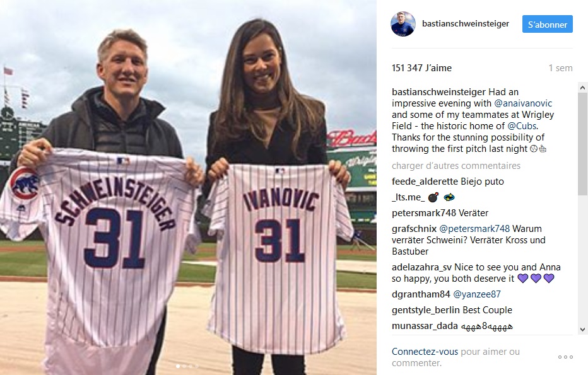Select the third carousel dot indicator
Viewport: 588px width, 375px height.
click(x=190, y=366)
